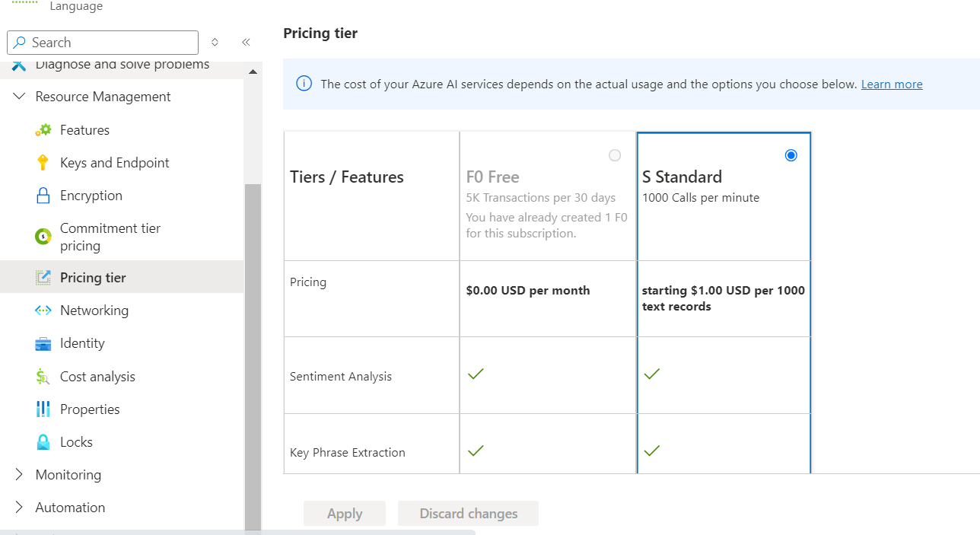Click the Properties bar-chart icon
Screen dimensions: 980x535
click(43, 409)
